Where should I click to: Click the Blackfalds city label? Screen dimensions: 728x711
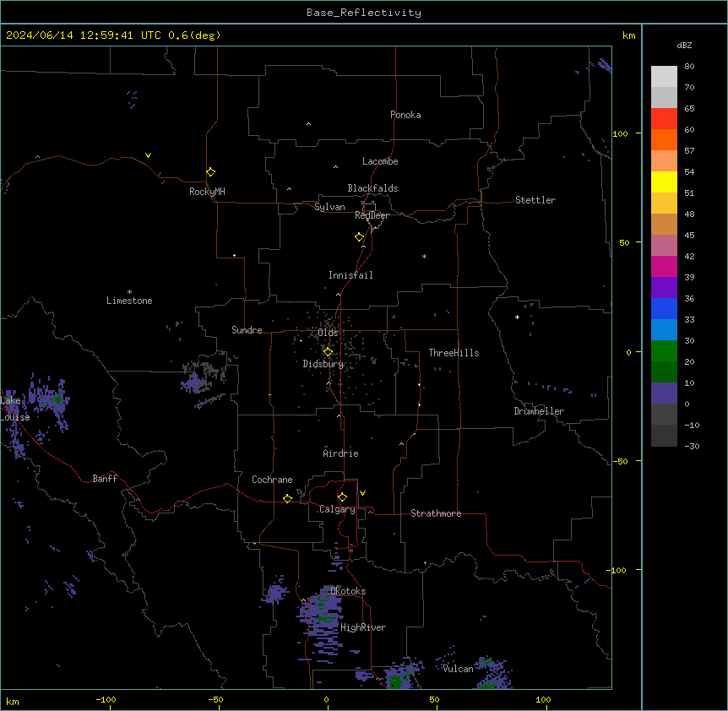tap(372, 188)
